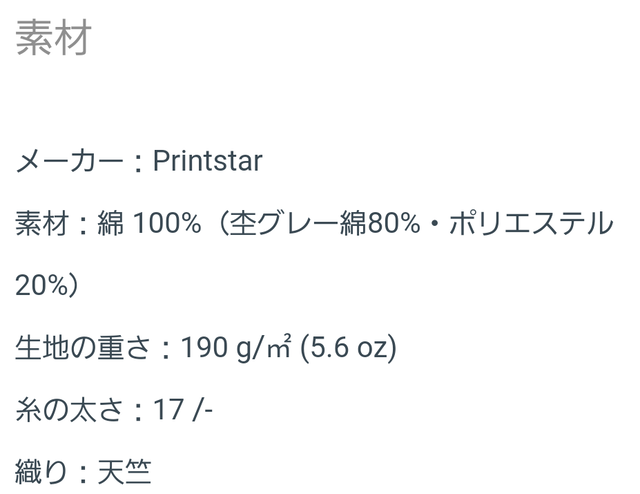
Task: Click the 80% figure for gray cotton
Action: click(394, 224)
